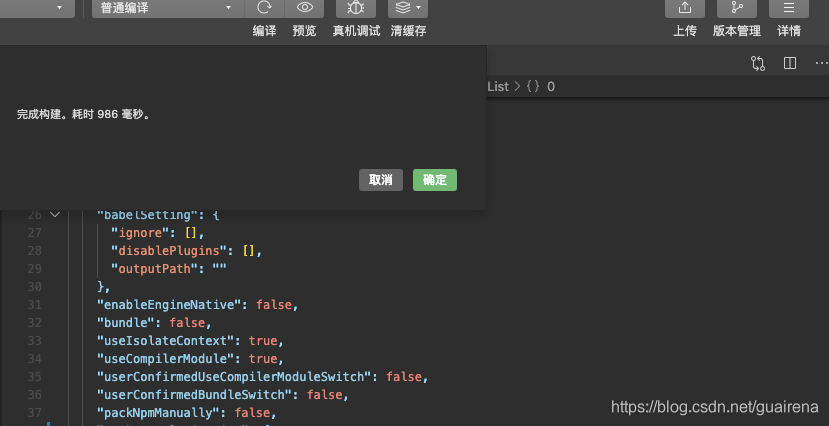The image size is (829, 426).
Task: Click the 清缓存 label
Action: [408, 31]
